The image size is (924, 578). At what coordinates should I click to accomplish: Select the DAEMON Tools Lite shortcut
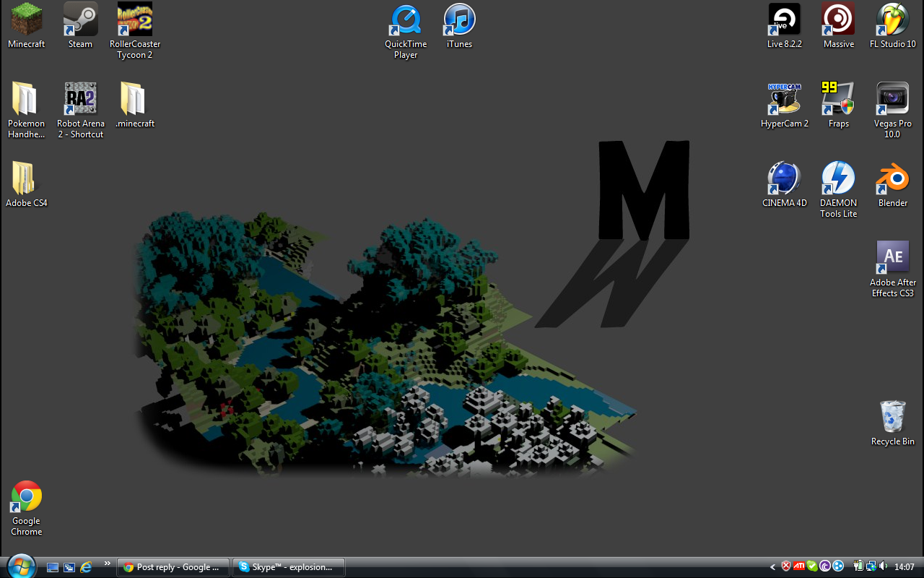[839, 189]
